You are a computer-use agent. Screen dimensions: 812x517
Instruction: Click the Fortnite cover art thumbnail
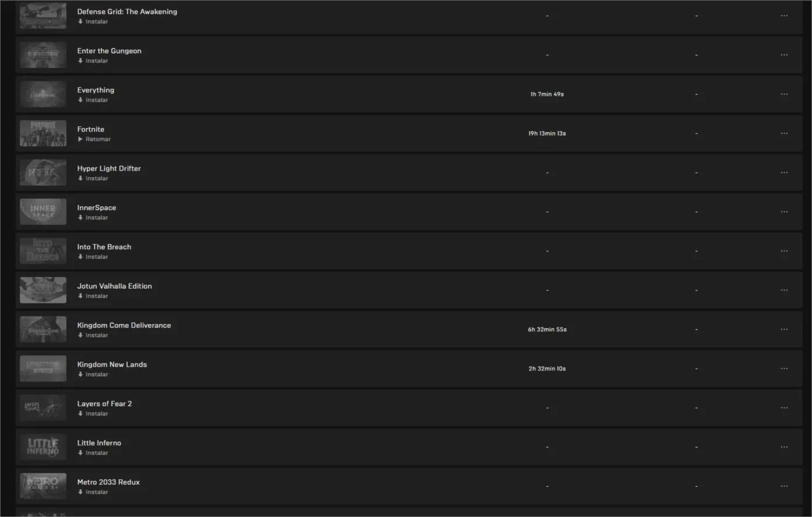point(43,133)
